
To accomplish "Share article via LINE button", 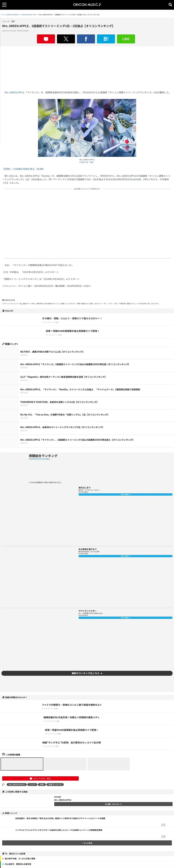I will point(126,39).
